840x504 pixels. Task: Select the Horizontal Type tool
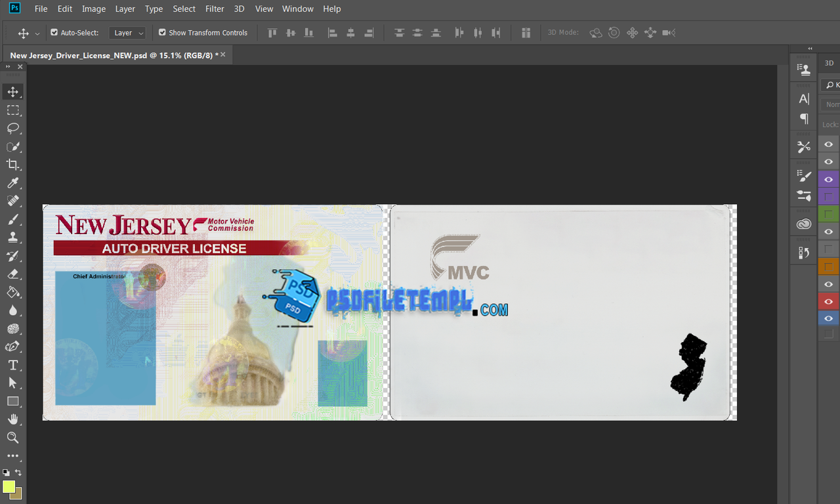point(12,365)
